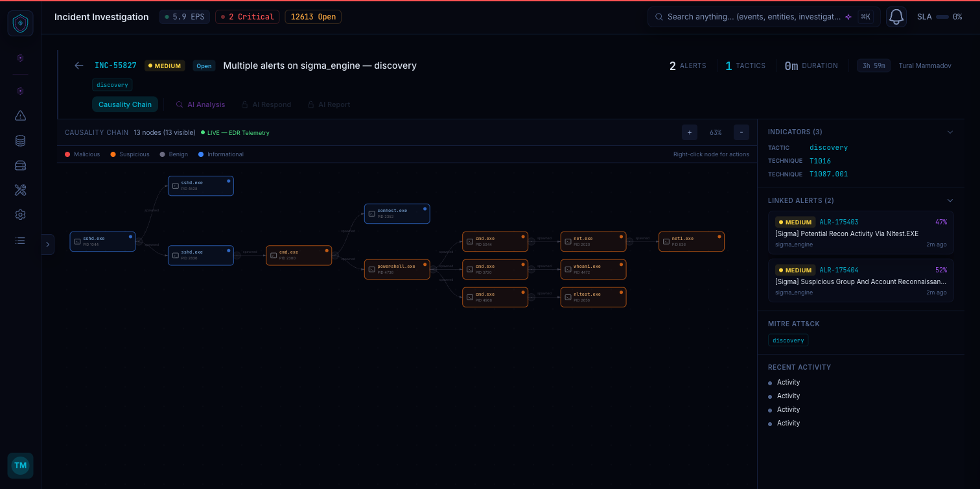Open linked alert ALR-175404
This screenshot has height=489, width=980.
(x=861, y=281)
